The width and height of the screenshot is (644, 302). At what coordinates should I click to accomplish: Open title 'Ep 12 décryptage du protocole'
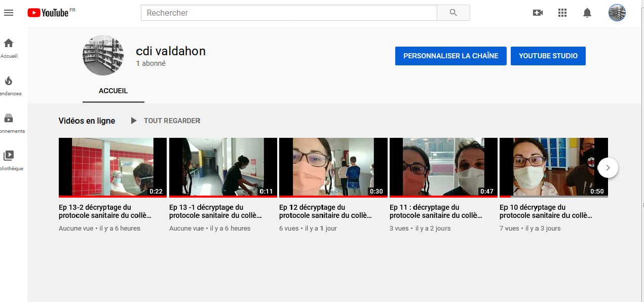coord(325,211)
